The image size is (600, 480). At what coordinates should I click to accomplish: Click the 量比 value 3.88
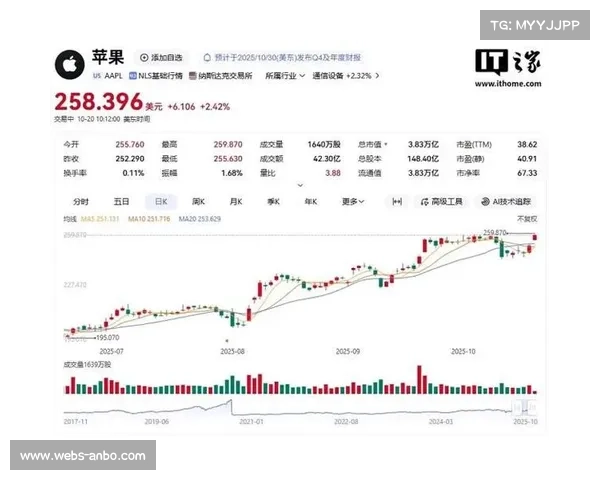[x=333, y=173]
